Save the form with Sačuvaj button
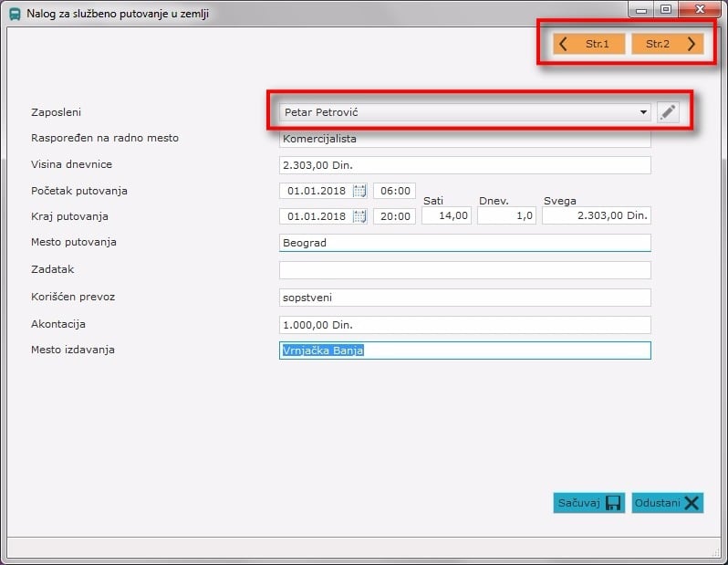728x565 pixels. coord(588,503)
